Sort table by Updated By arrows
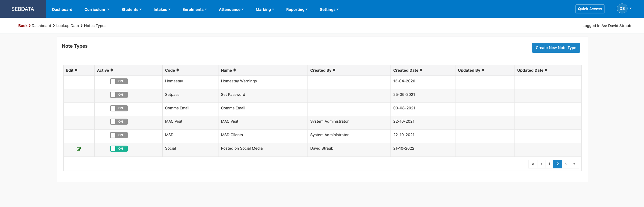Screen dimensions: 644x207 483,70
